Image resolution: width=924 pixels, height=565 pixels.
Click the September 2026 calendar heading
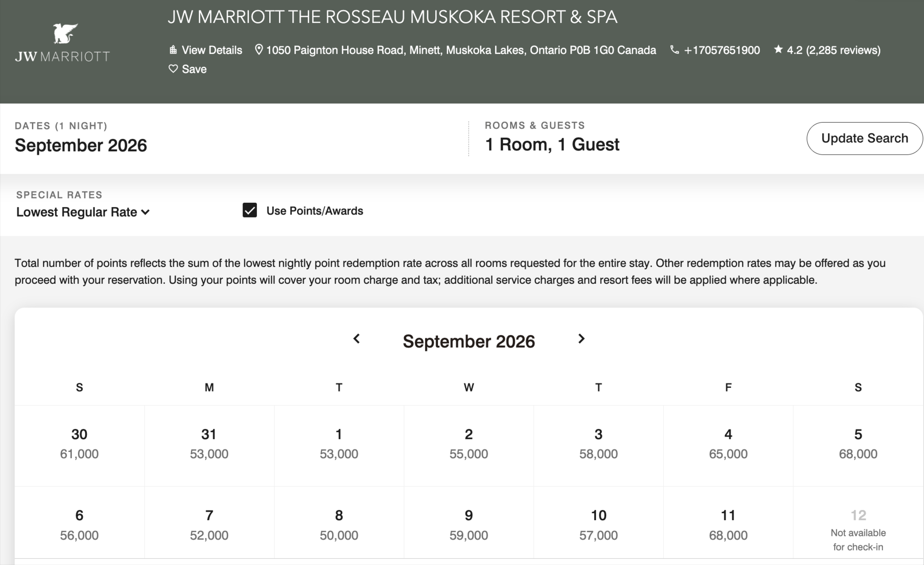coord(469,341)
